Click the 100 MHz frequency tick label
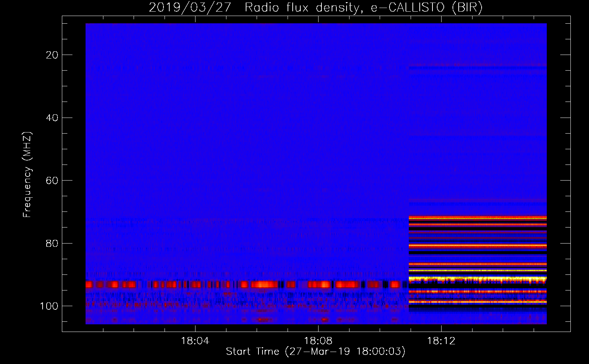This screenshot has width=589, height=364. click(x=49, y=306)
